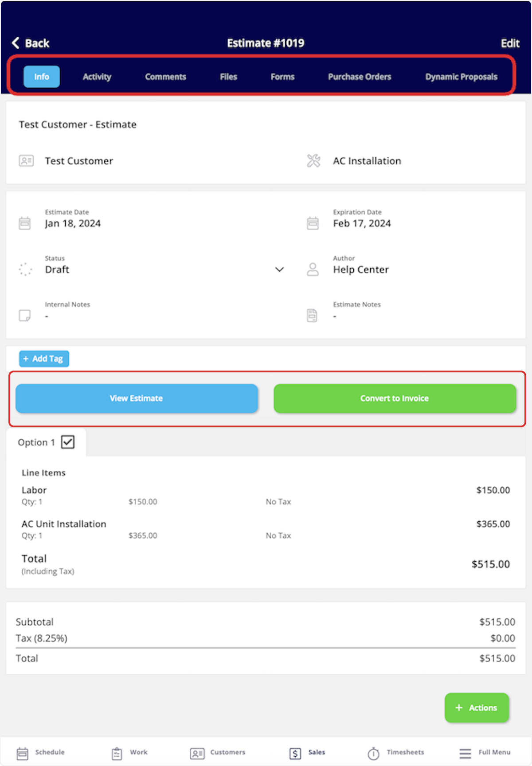Click the Estimate Date calendar icon
Viewport: 532px width, 766px height.
(x=25, y=223)
